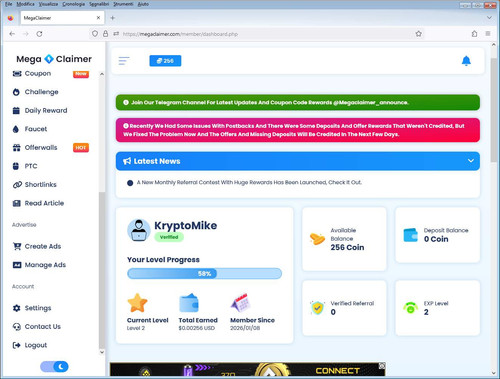
Task: Click the Read Article icon
Action: point(17,203)
